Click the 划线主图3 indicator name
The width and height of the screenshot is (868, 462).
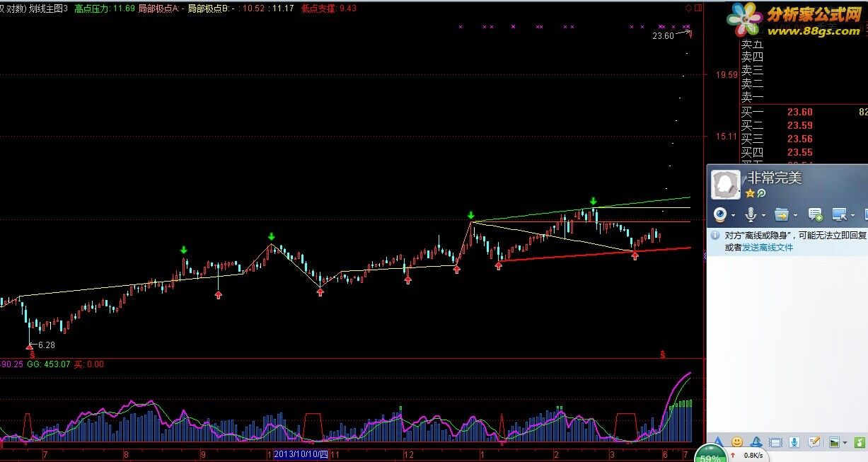[x=49, y=8]
